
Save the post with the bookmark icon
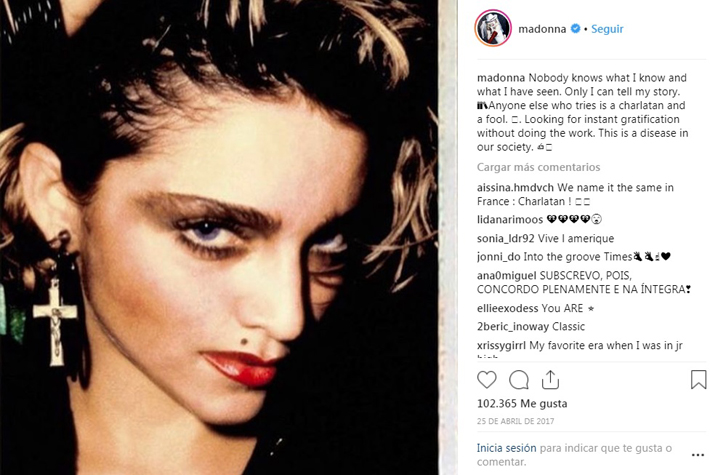coord(698,380)
